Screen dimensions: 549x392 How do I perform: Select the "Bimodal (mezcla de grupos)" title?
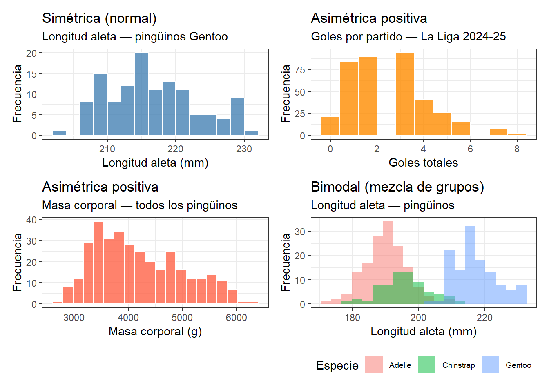[x=397, y=187]
